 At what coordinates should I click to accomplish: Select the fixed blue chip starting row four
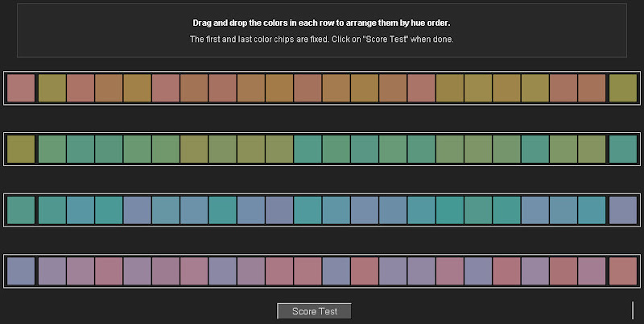pos(21,272)
